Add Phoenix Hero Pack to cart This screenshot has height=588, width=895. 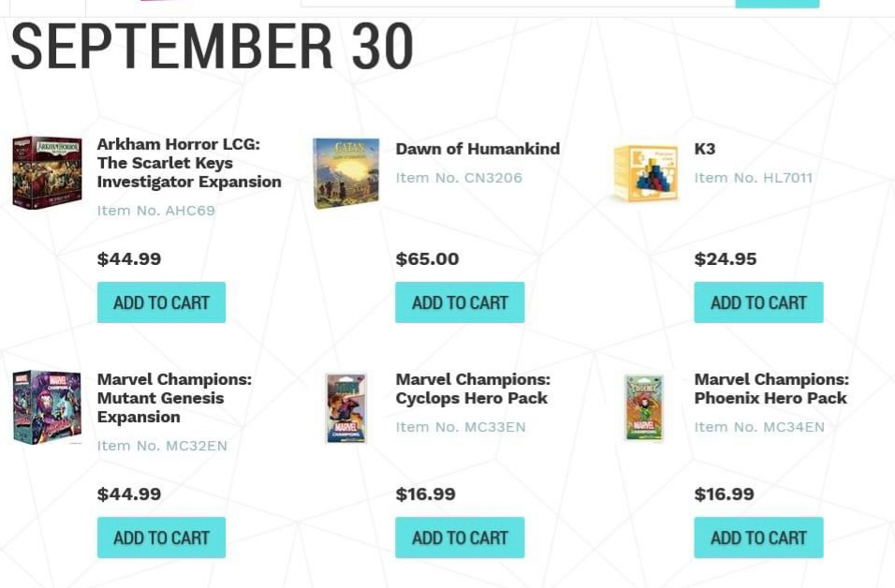point(758,537)
